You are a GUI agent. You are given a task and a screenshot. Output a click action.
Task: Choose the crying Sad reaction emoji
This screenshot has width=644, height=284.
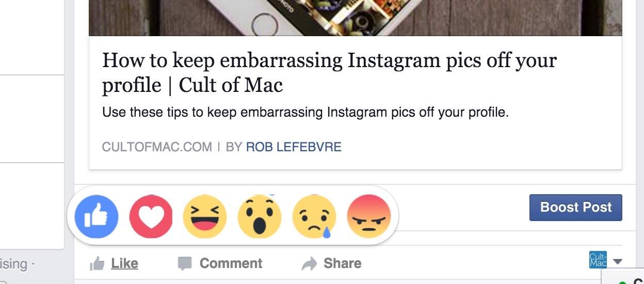click(314, 216)
